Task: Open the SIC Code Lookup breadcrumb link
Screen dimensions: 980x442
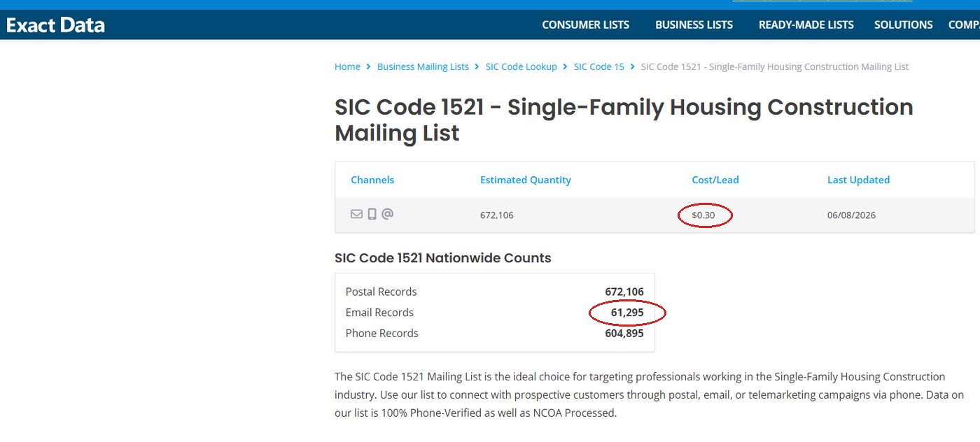Action: coord(521,66)
